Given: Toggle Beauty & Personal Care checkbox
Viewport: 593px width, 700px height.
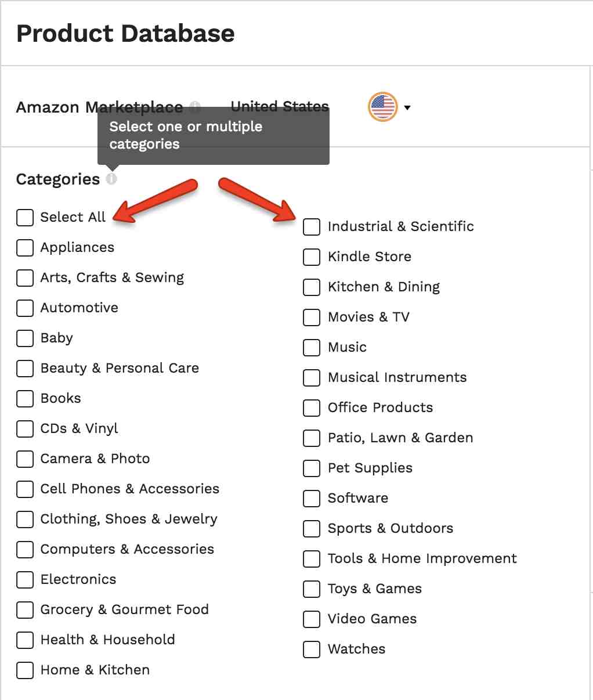Looking at the screenshot, I should (25, 368).
